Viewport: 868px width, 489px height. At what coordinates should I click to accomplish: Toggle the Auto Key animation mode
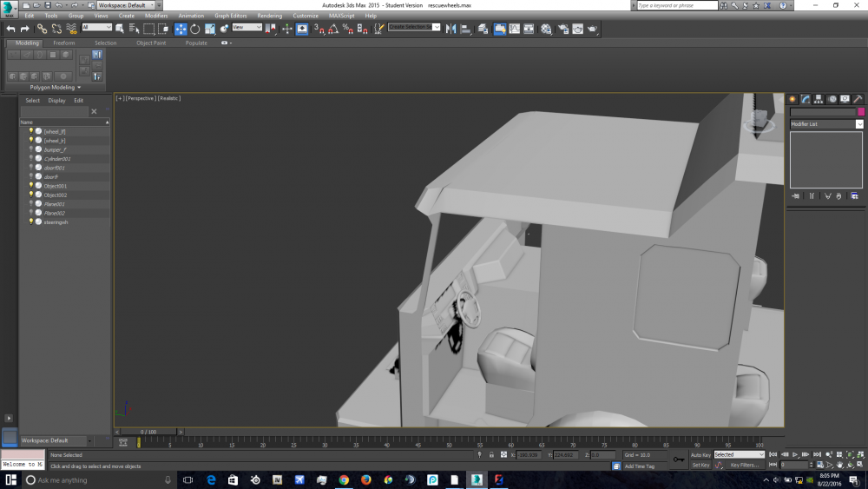click(700, 454)
